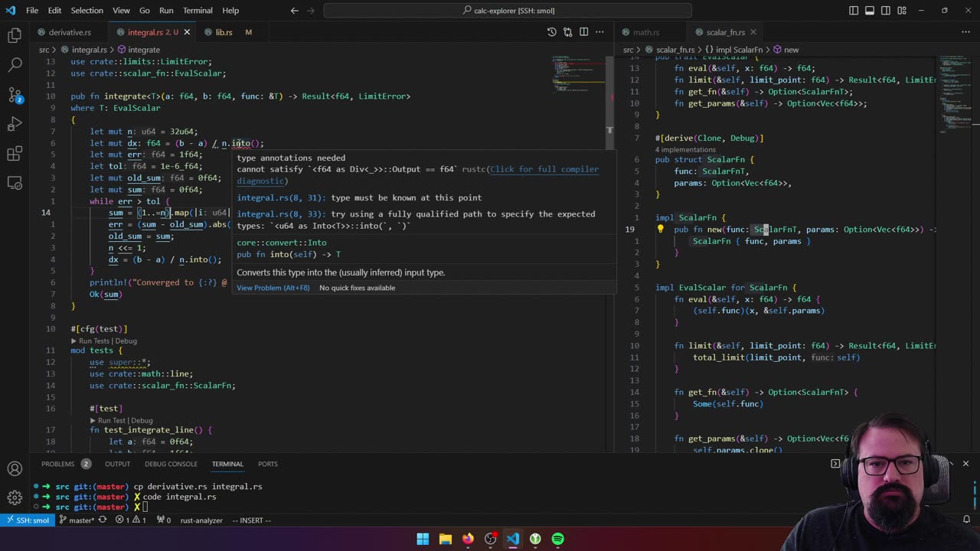This screenshot has width=980, height=551.
Task: Click Debug lens above test_integrate_line
Action: coord(142,420)
